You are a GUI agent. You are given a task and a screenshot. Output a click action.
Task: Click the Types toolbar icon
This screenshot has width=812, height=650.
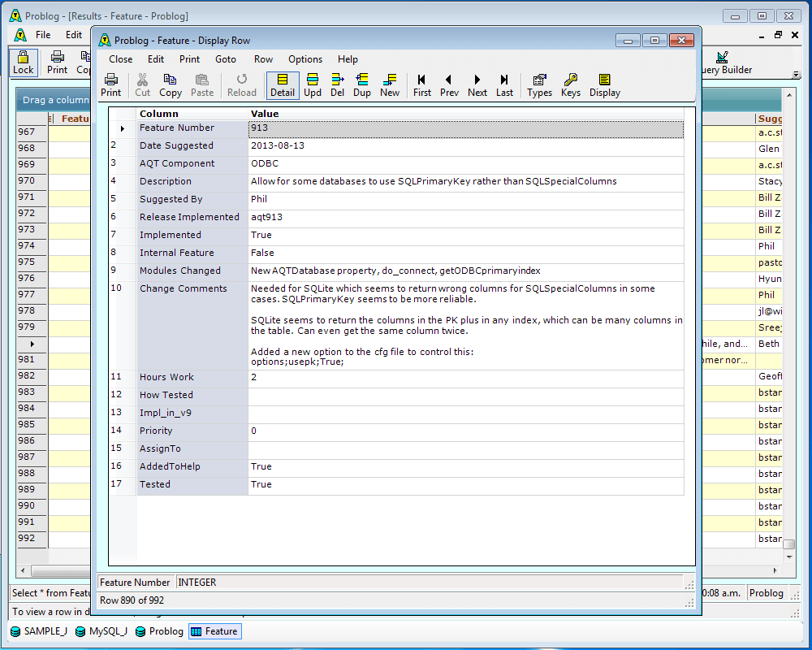point(539,85)
